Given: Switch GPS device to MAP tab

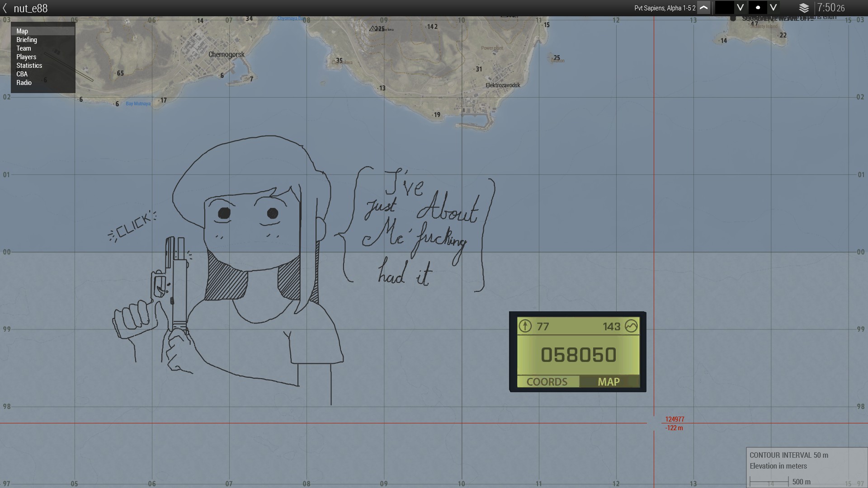Looking at the screenshot, I should pos(609,382).
